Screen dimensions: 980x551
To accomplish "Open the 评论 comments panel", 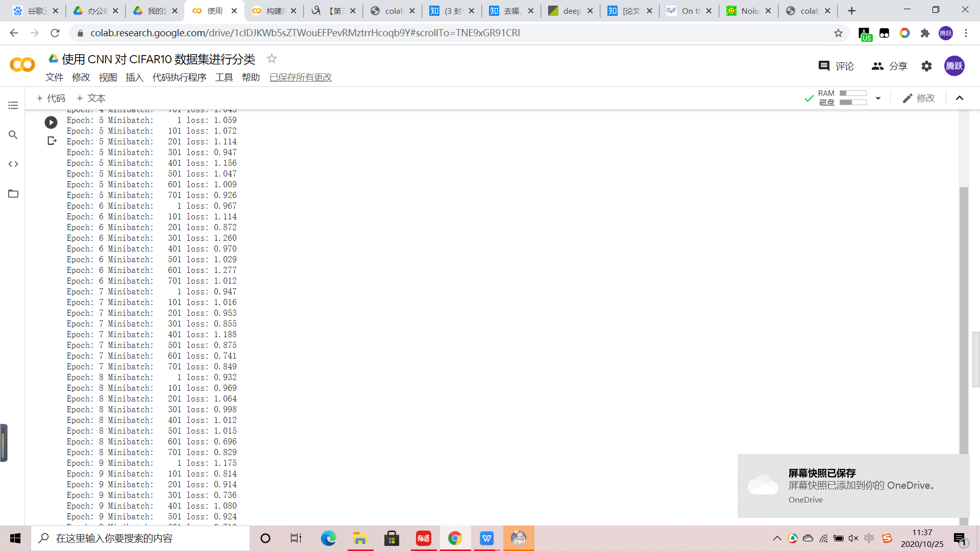I will point(836,66).
